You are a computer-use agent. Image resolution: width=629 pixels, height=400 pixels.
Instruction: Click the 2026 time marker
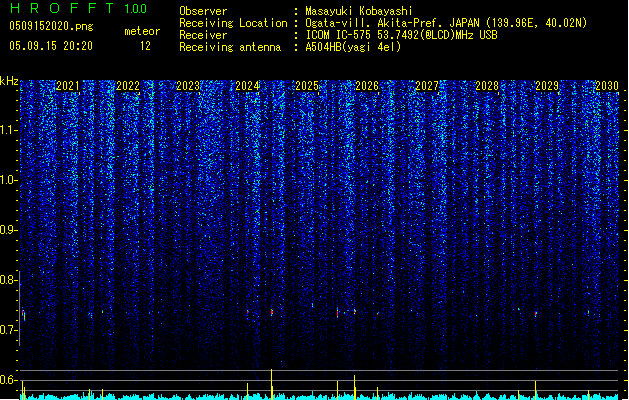(367, 86)
